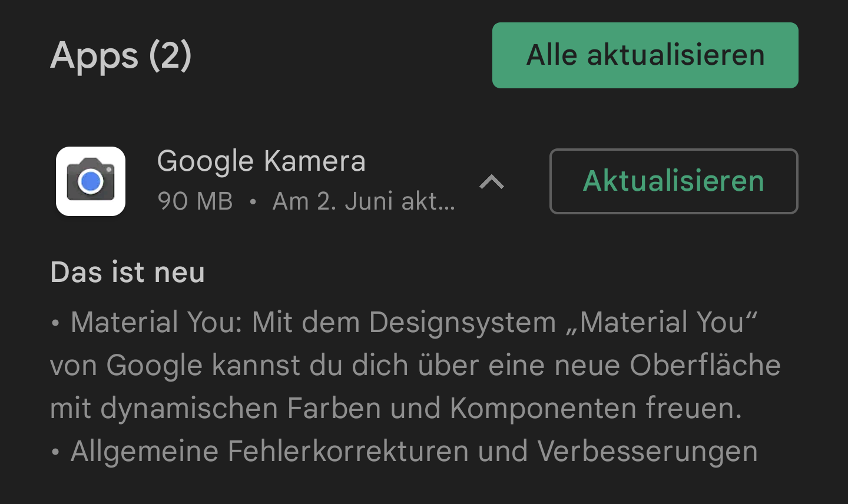Open the Google Kamera app title
Screen dimensions: 848x504
tap(261, 161)
